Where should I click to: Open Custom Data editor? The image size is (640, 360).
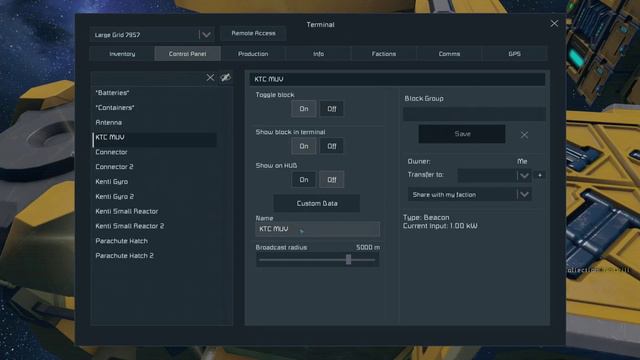tap(317, 203)
